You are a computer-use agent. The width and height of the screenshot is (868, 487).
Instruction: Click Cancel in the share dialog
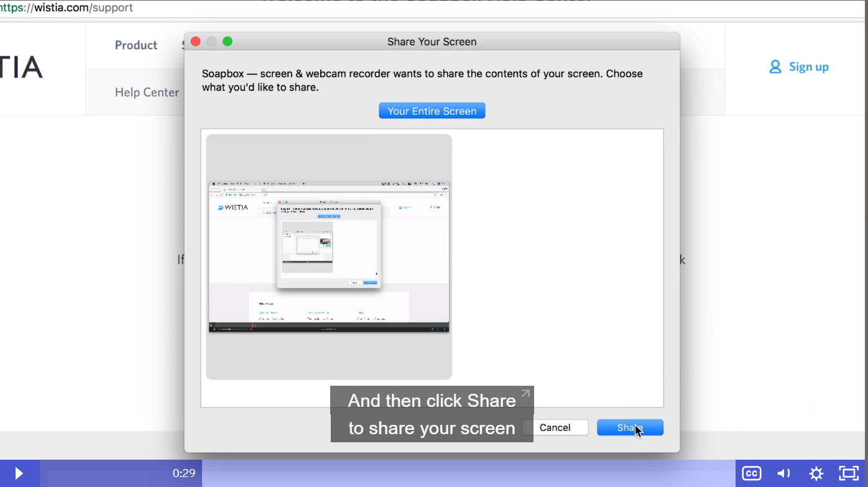[555, 427]
